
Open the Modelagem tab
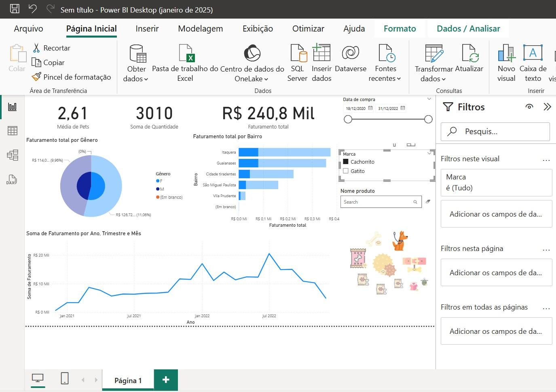tap(201, 29)
